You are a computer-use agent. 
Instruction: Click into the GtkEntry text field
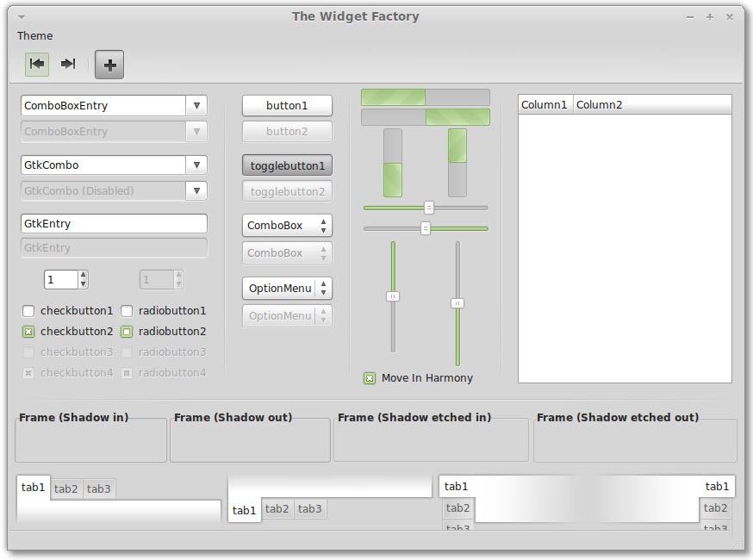tap(115, 224)
